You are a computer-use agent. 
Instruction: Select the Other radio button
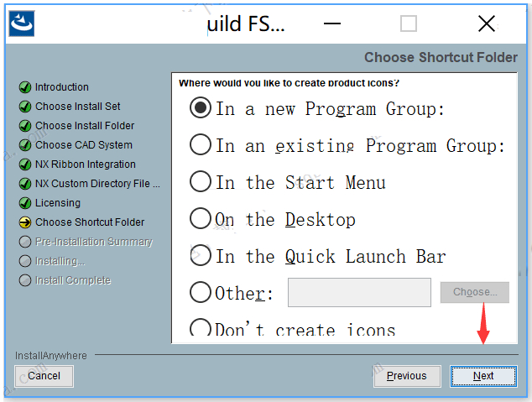coord(201,293)
